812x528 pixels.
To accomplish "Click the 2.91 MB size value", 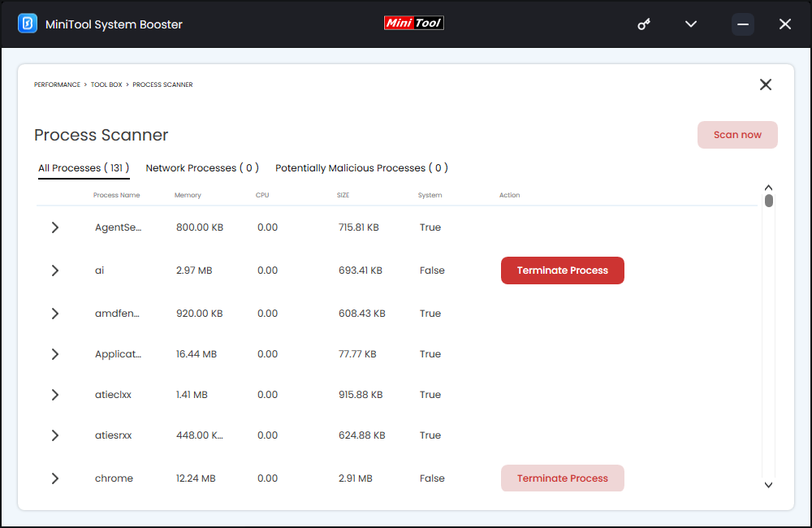I will pyautogui.click(x=356, y=478).
